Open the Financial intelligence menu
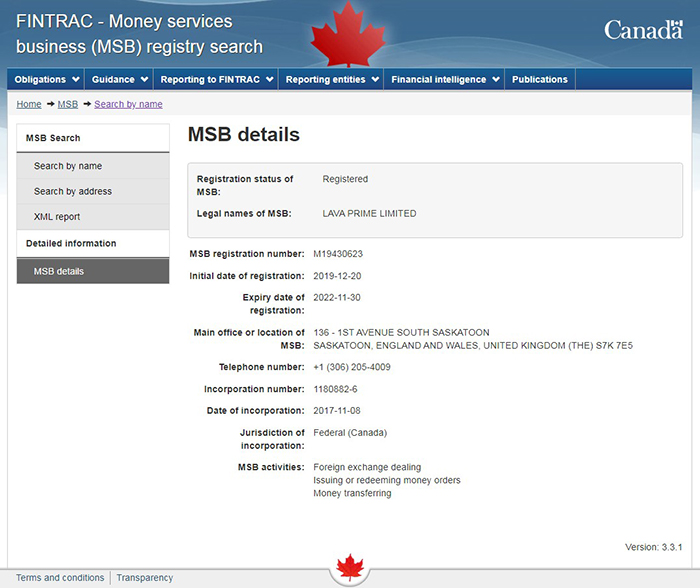The image size is (700, 588). 444,79
